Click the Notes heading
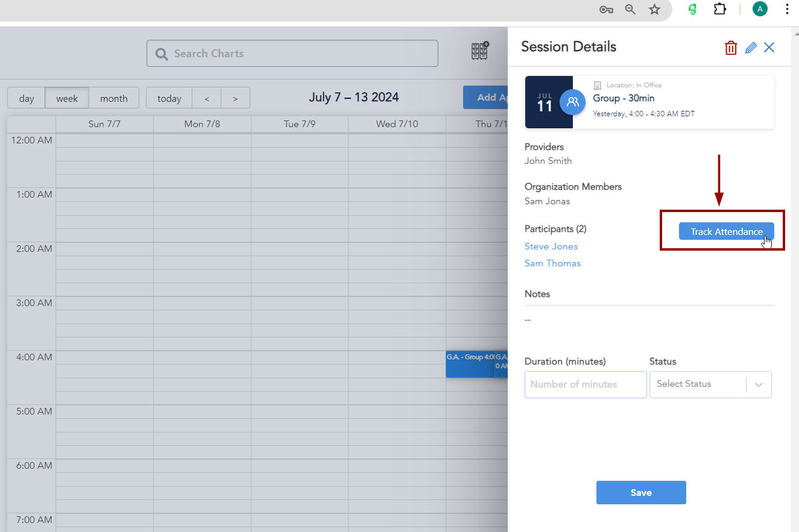 tap(537, 294)
